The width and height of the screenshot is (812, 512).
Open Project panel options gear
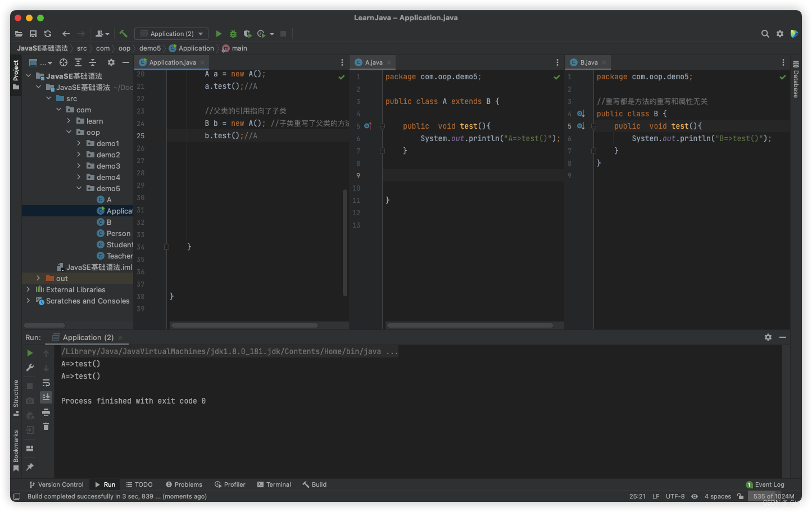pos(111,62)
